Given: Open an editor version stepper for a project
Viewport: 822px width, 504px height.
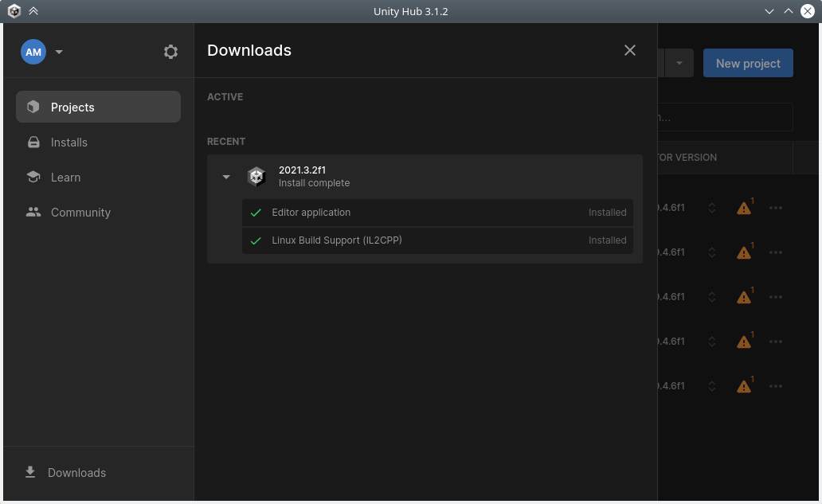Looking at the screenshot, I should pos(712,208).
